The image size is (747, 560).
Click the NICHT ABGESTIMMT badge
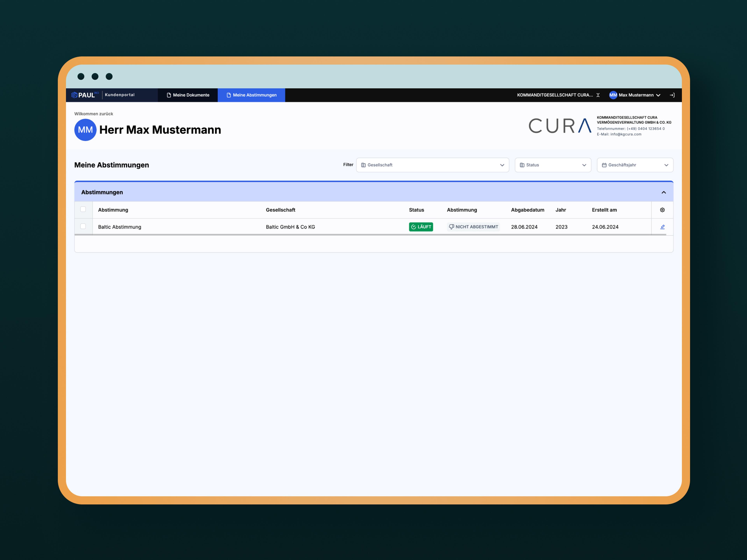[x=473, y=227]
